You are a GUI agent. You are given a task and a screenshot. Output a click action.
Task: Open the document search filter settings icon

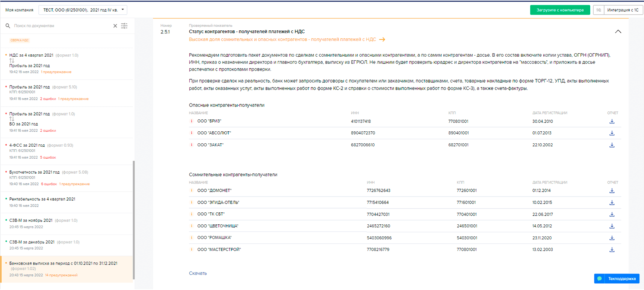click(x=124, y=26)
